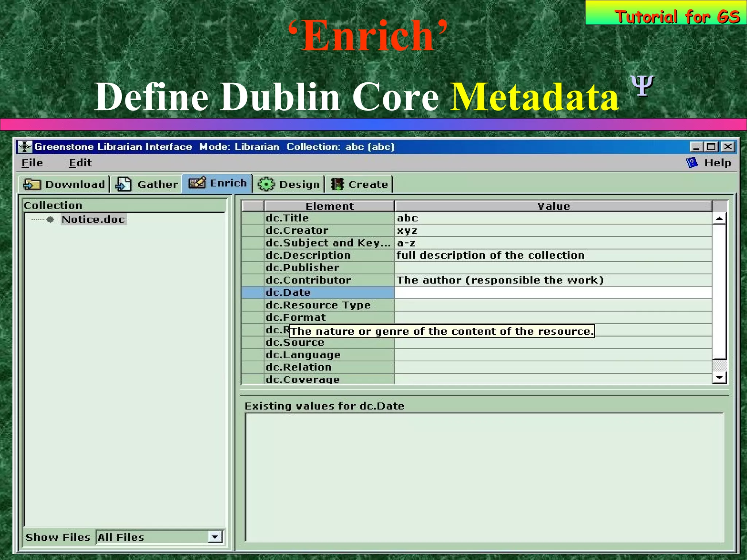Screen dimensions: 747x560
Task: Click the Gather tab document icon
Action: pyautogui.click(x=123, y=184)
